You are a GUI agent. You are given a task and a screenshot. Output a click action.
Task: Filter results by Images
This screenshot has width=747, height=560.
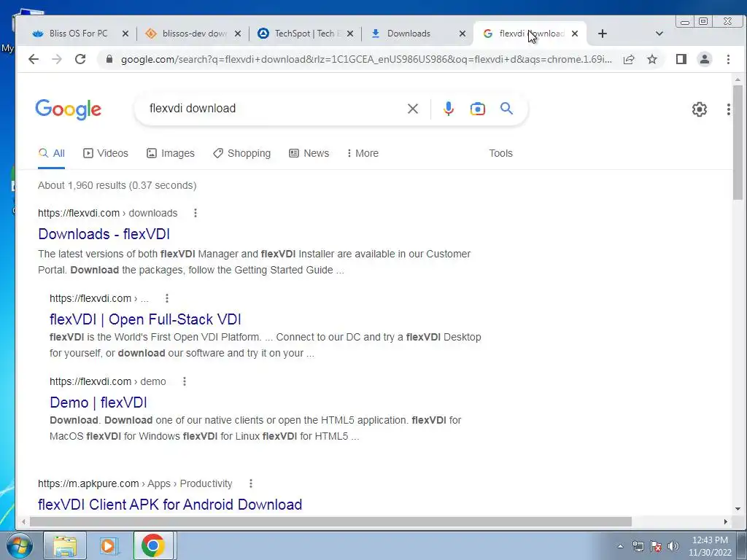coord(171,153)
